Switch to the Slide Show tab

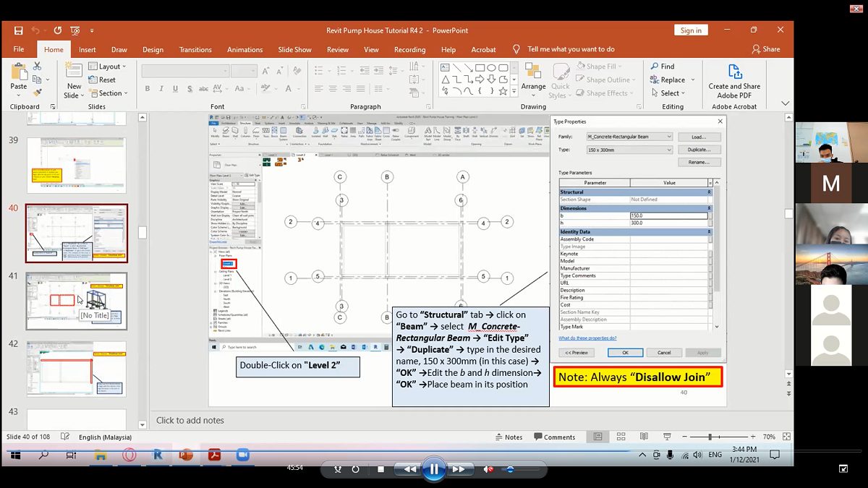point(295,50)
